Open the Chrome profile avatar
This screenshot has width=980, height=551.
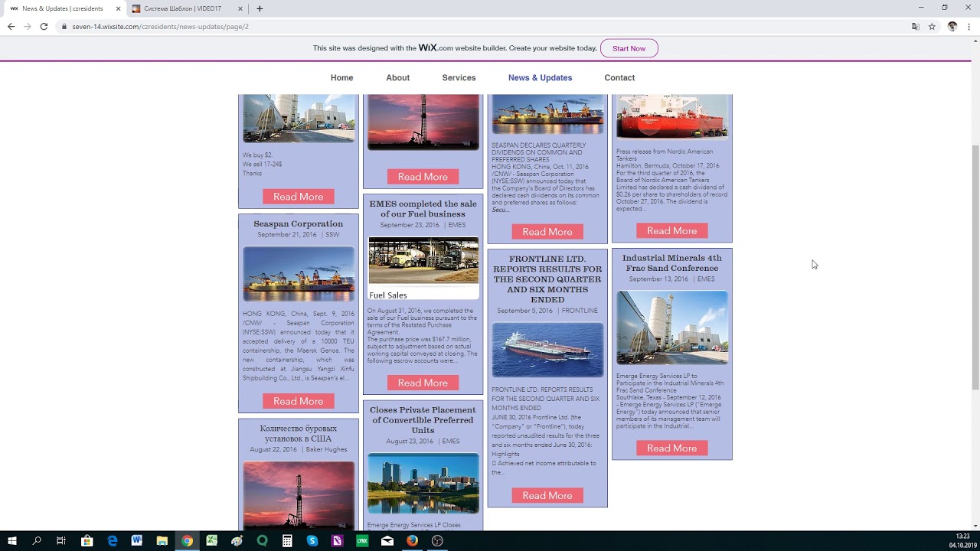pyautogui.click(x=952, y=26)
